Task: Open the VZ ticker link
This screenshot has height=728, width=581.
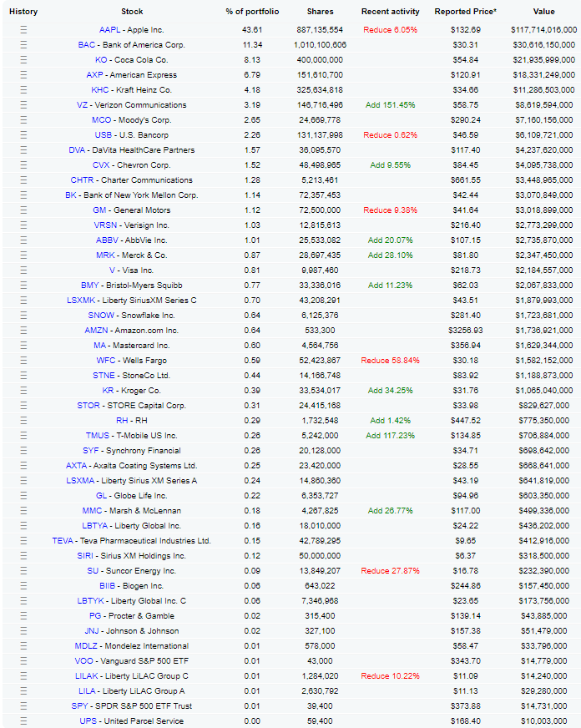Action: click(82, 105)
